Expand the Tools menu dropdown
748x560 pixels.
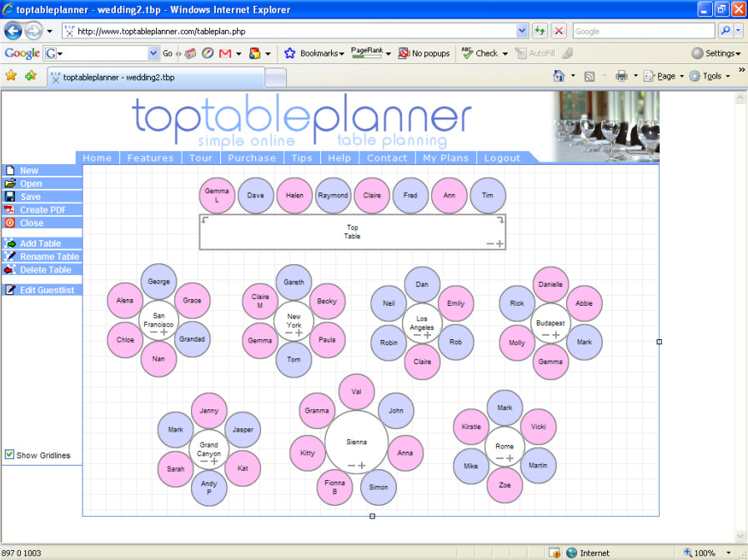728,77
